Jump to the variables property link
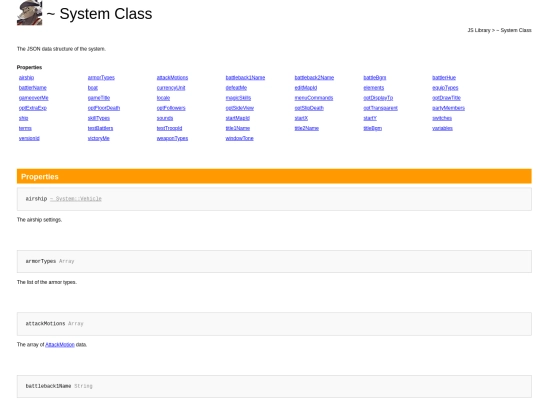540x405 pixels. pos(442,128)
